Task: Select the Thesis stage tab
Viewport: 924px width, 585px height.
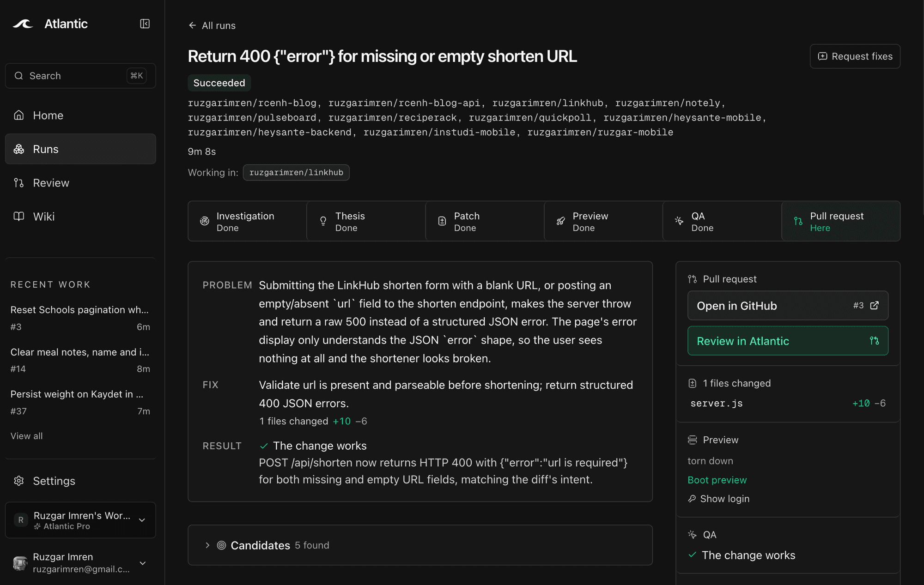Action: coord(366,221)
